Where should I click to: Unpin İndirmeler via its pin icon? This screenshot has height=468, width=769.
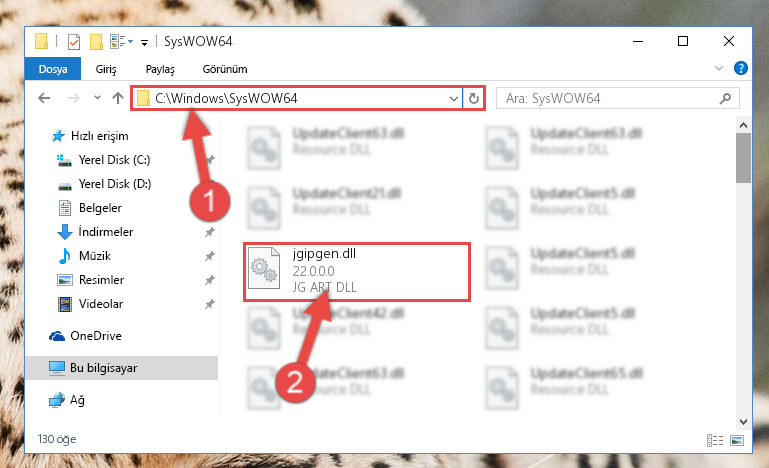(210, 232)
